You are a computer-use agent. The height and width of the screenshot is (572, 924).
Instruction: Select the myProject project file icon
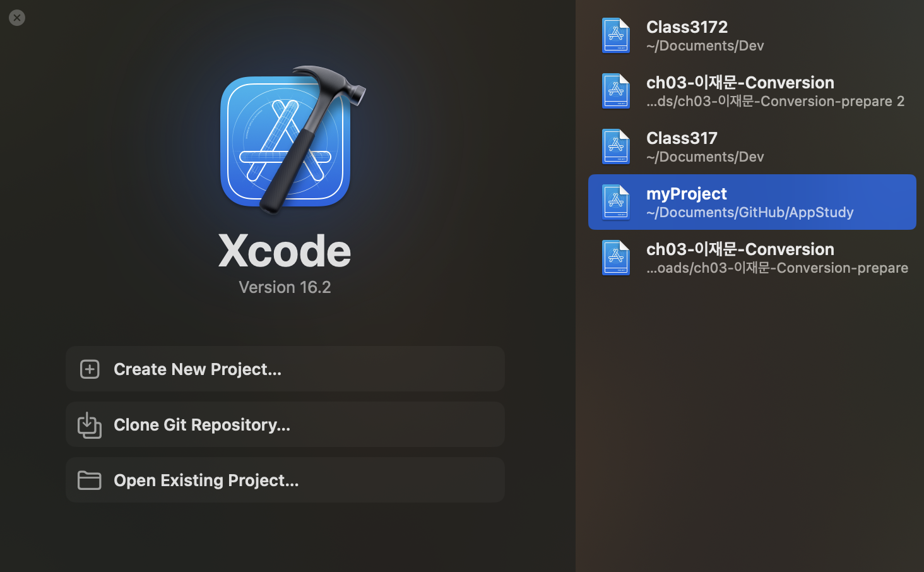click(x=616, y=202)
